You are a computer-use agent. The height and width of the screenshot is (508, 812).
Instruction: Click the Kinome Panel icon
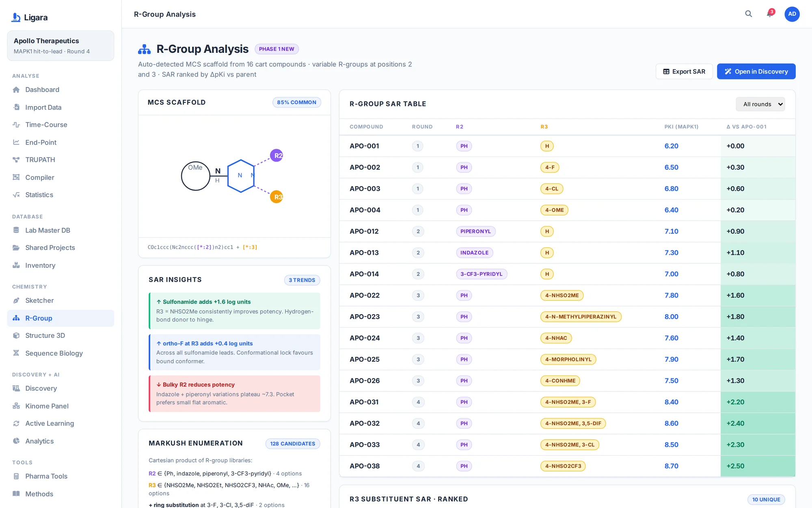[x=16, y=406]
